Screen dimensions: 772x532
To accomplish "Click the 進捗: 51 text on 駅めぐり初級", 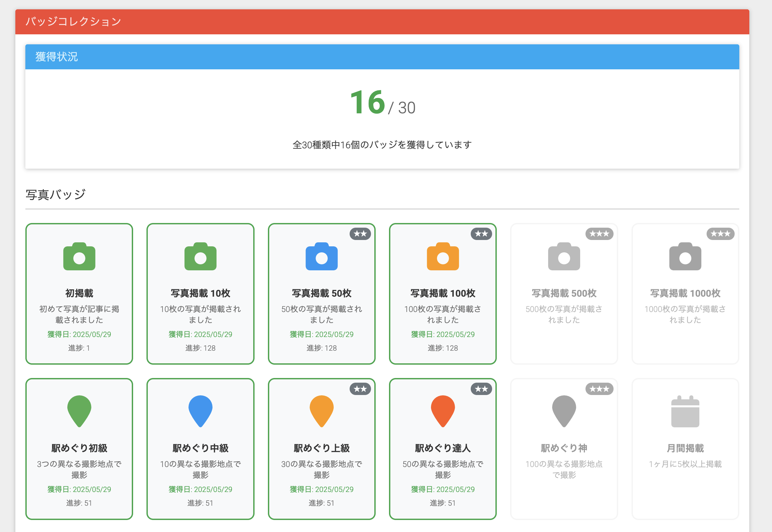I will pos(79,503).
